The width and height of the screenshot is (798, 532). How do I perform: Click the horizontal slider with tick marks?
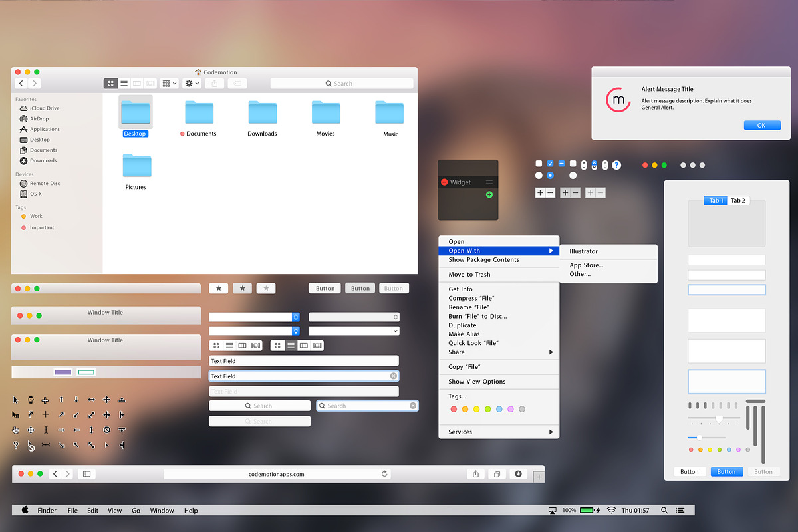(x=714, y=419)
